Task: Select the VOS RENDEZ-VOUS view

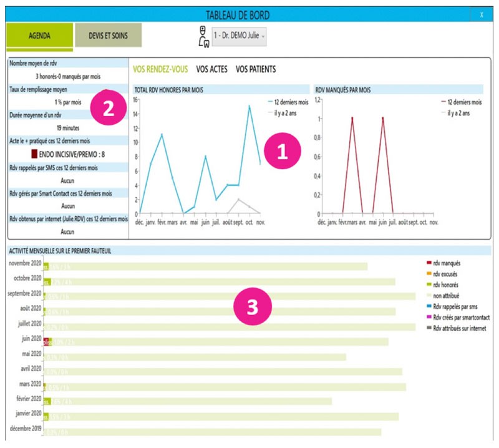Action: coord(160,69)
